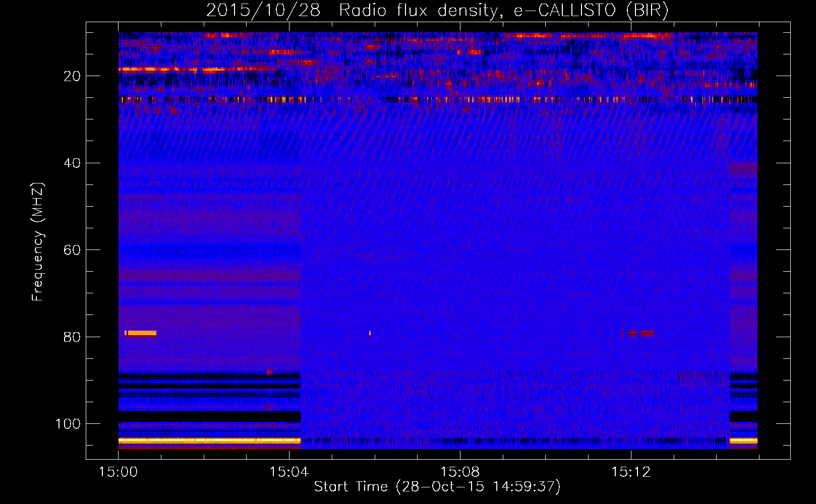Select the 15:04 time tick label
Image resolution: width=816 pixels, height=504 pixels.
[x=288, y=472]
